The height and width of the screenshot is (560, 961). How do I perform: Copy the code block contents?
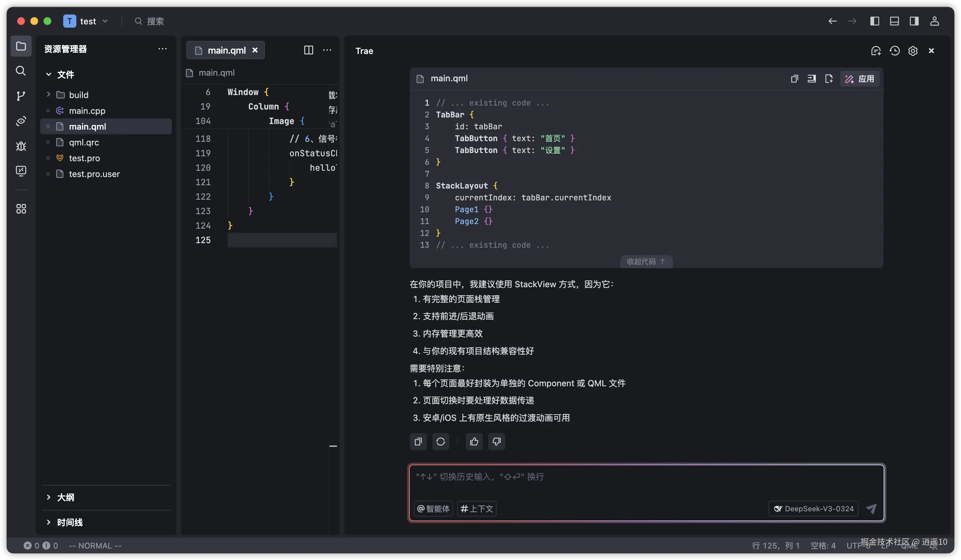click(x=794, y=79)
